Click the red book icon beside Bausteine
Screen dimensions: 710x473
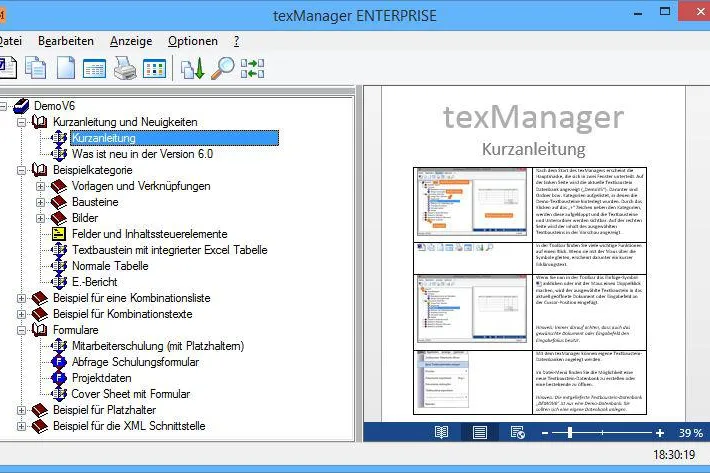click(59, 202)
